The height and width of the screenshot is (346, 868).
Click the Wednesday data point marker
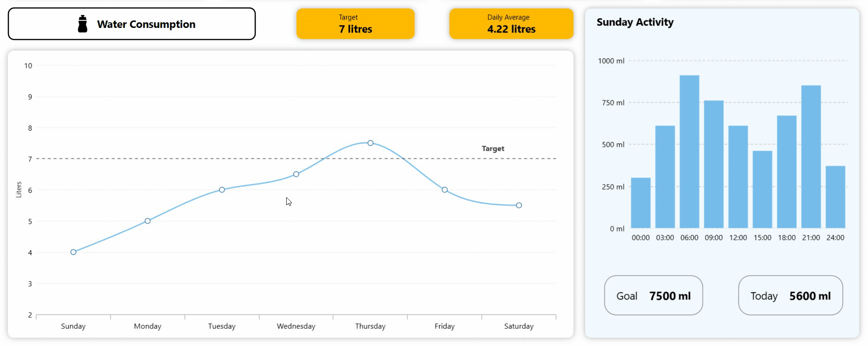(x=296, y=174)
